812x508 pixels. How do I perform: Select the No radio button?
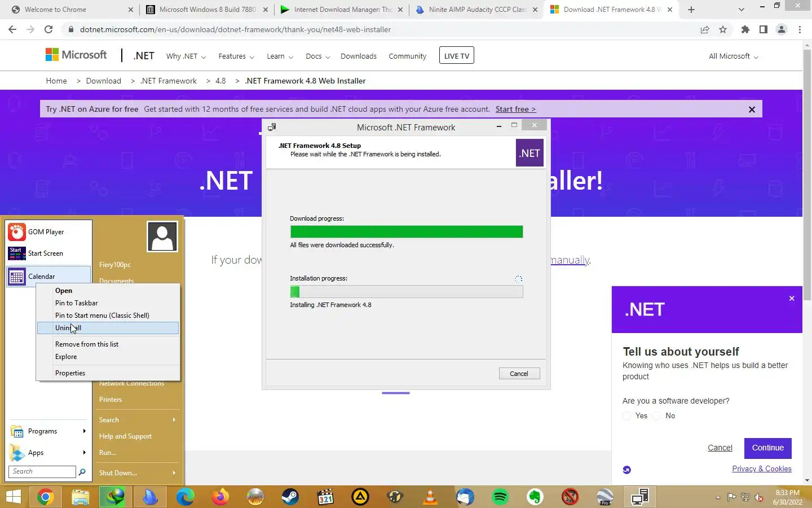click(x=657, y=416)
